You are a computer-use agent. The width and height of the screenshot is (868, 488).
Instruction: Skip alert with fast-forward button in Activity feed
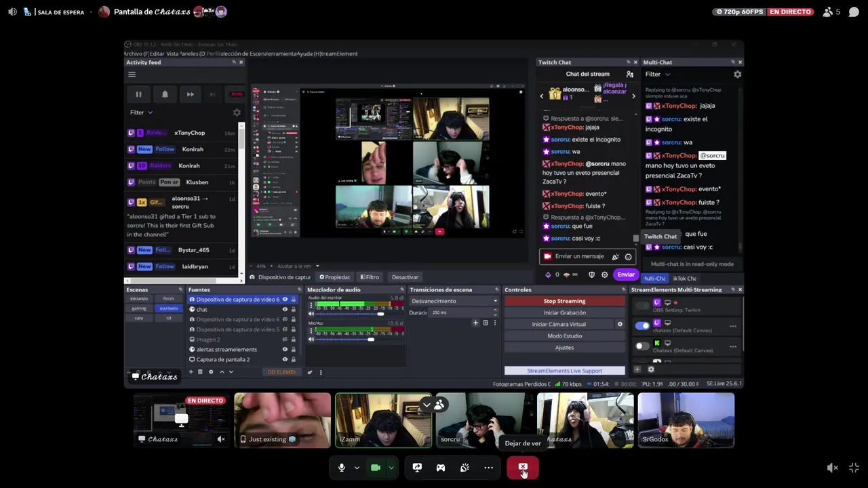pyautogui.click(x=191, y=94)
